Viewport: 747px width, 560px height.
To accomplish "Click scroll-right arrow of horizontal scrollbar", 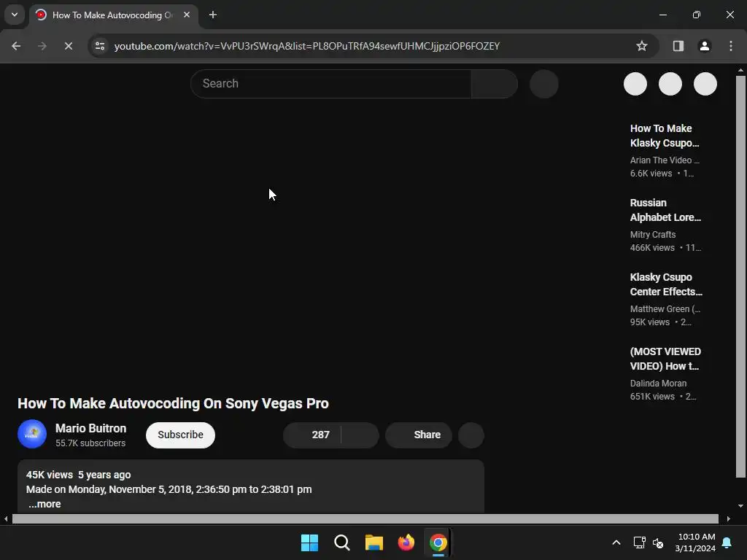I will 729,518.
